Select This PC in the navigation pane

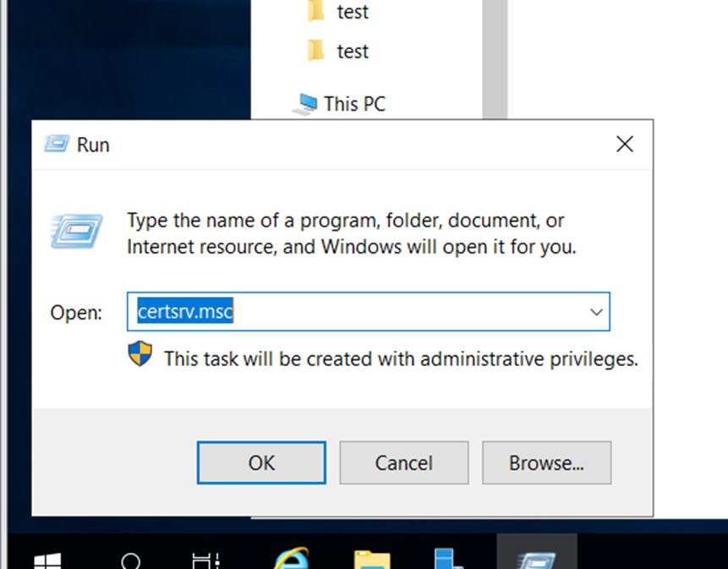(353, 104)
